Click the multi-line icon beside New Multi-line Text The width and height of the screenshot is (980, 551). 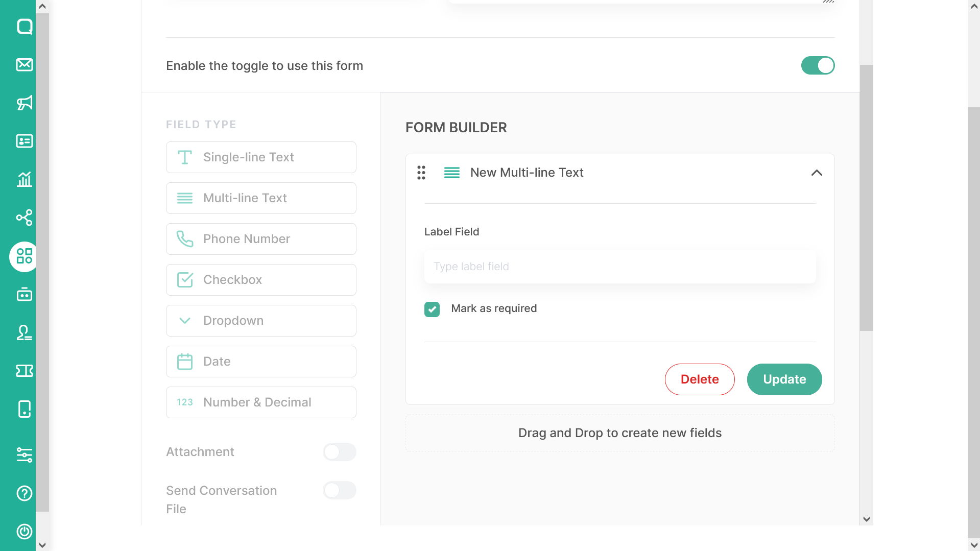452,173
